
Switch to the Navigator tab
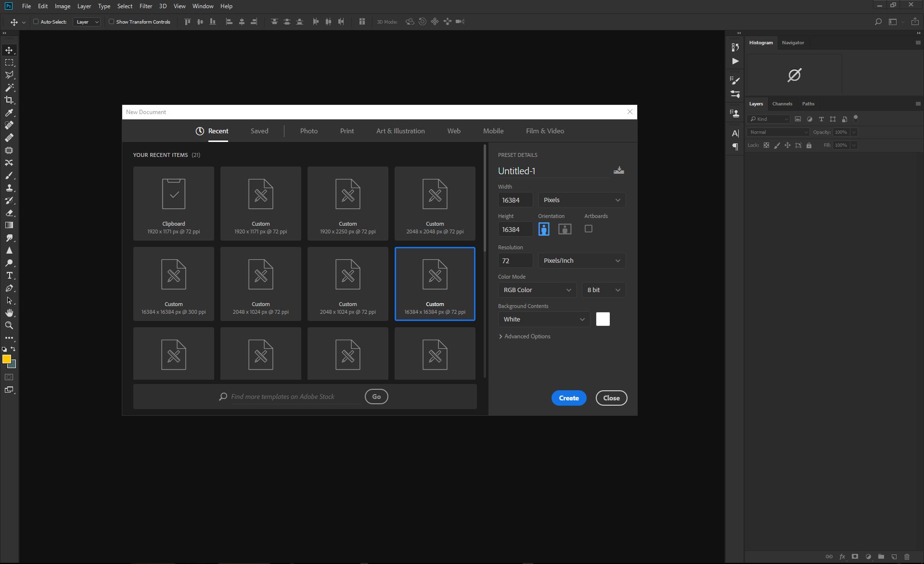(x=793, y=43)
